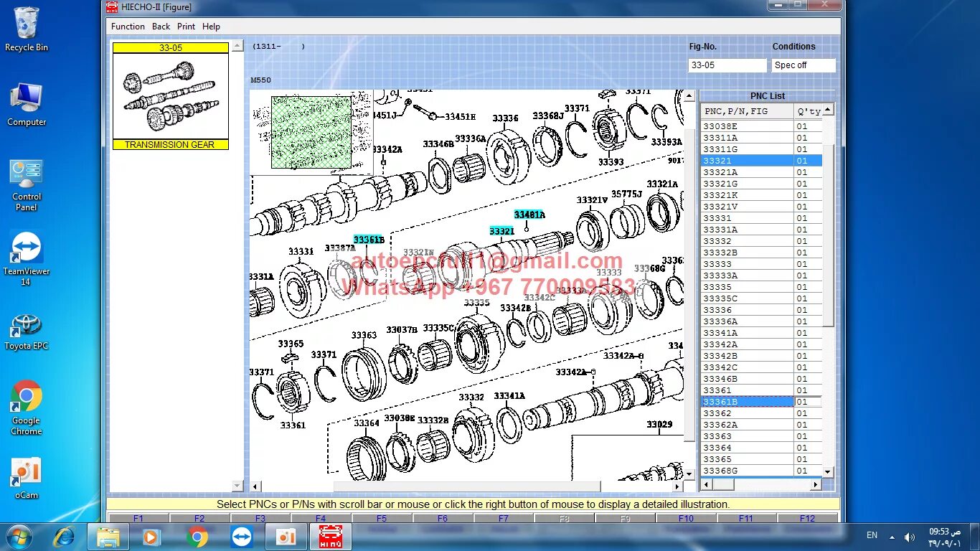Select PNC 33335C in the list
980x551 pixels.
(761, 298)
